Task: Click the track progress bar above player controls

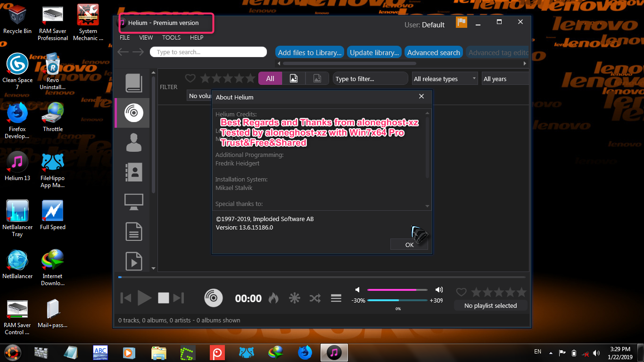Action: click(x=322, y=277)
